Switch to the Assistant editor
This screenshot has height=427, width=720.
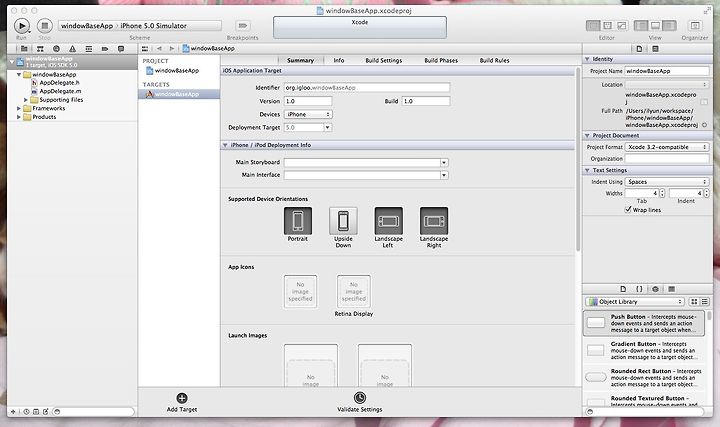pos(607,26)
